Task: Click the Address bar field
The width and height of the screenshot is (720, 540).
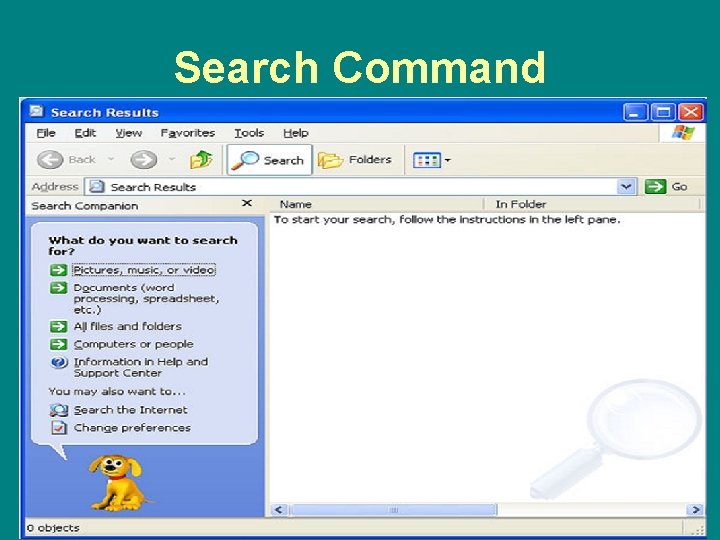Action: point(360,186)
